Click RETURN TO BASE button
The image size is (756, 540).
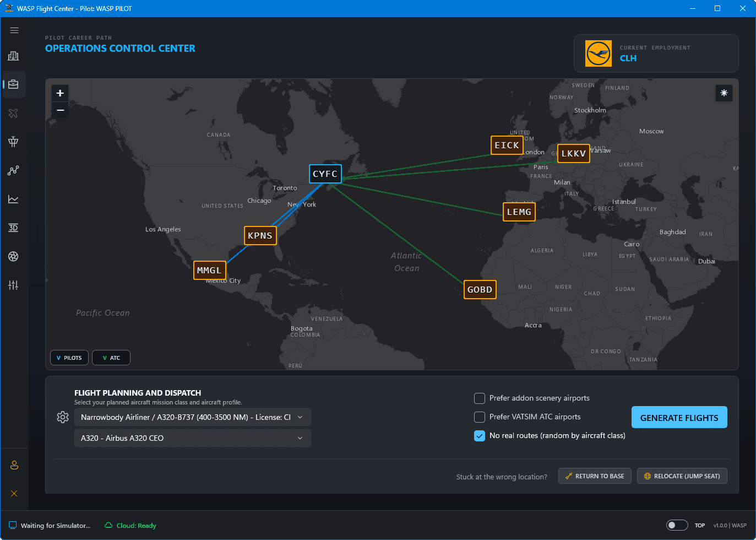pyautogui.click(x=595, y=476)
